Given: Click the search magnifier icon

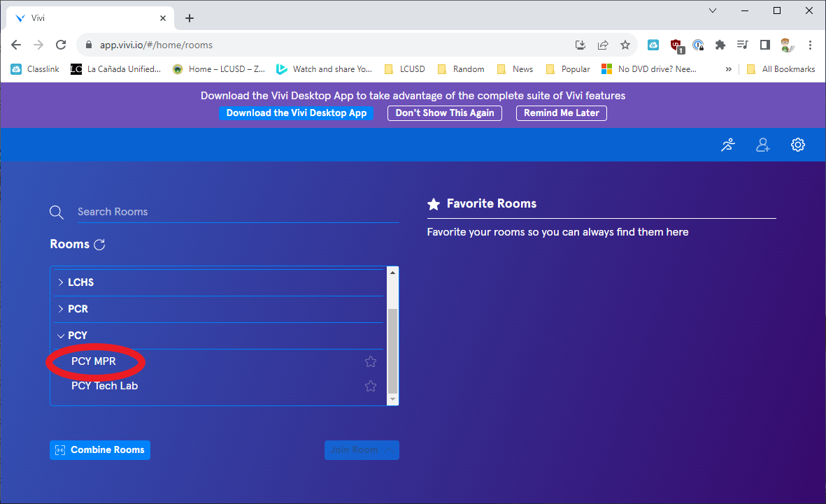Looking at the screenshot, I should coord(57,213).
